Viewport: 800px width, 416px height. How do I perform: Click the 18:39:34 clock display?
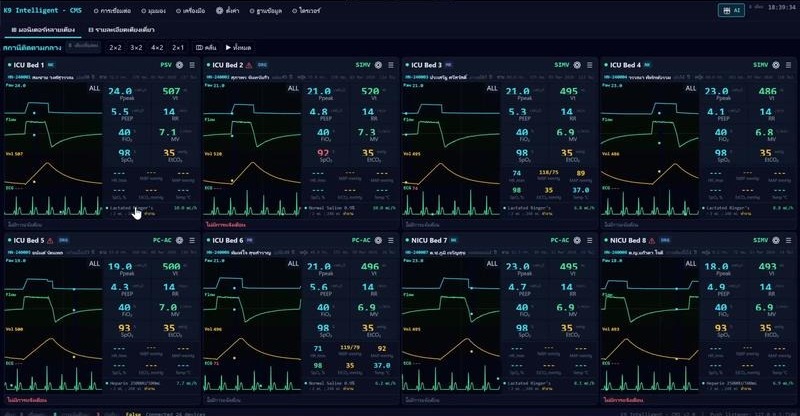click(782, 8)
